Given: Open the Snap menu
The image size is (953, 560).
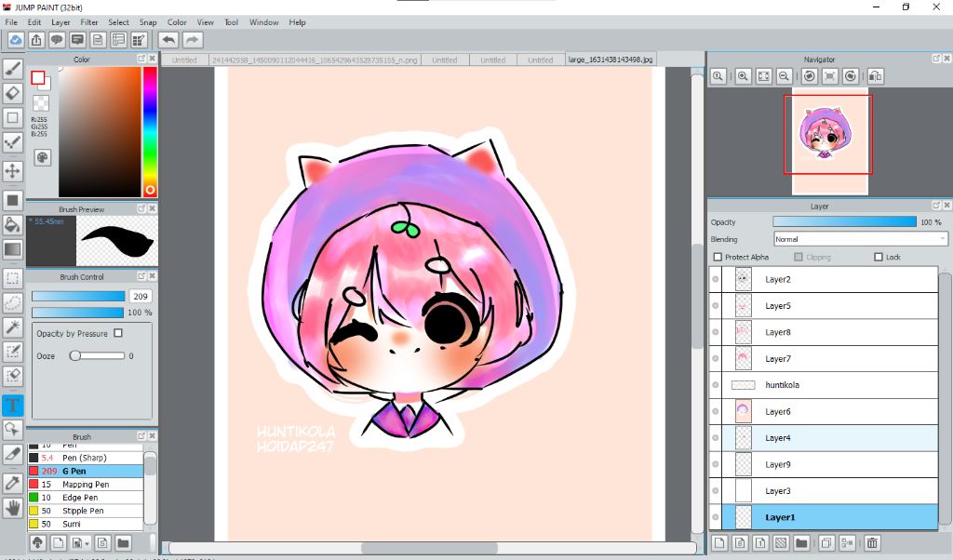Looking at the screenshot, I should point(148,22).
